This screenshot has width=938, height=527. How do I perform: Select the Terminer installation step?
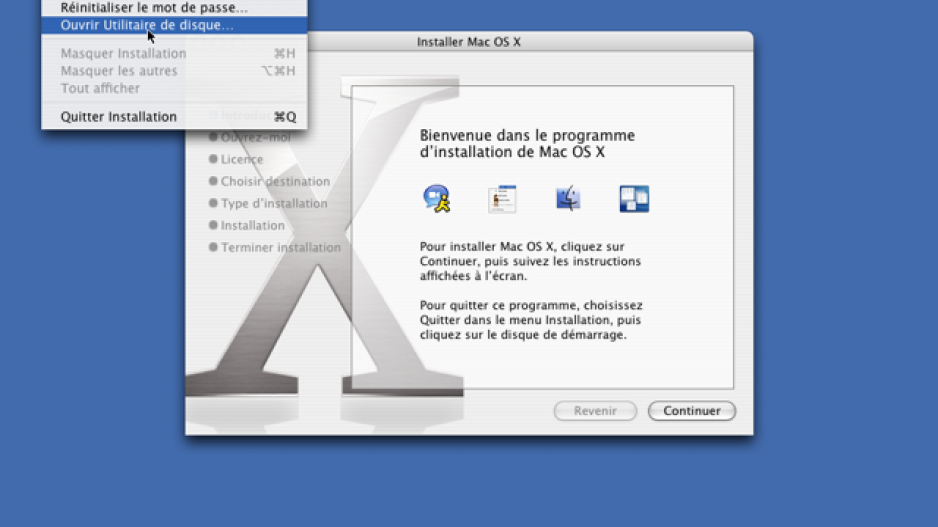tap(275, 247)
